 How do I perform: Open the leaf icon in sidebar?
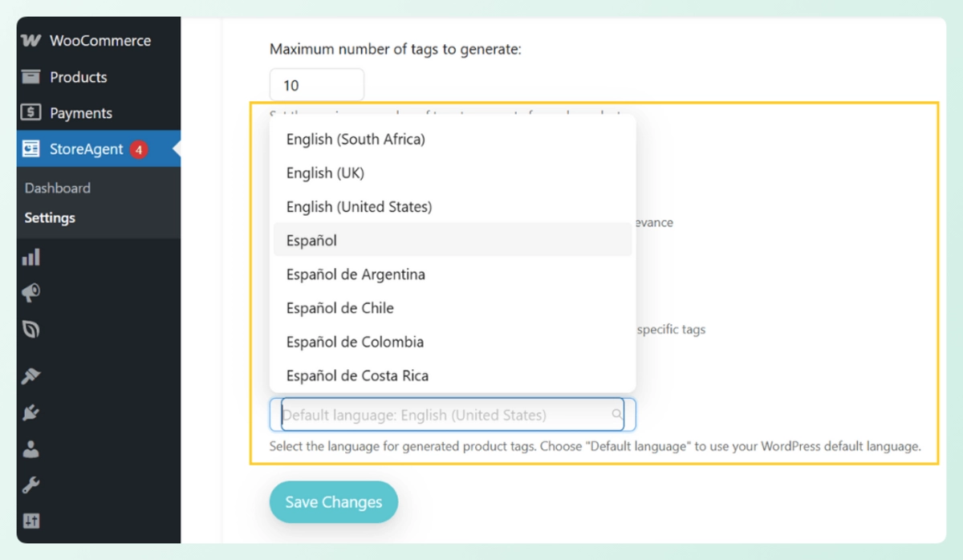tap(31, 330)
